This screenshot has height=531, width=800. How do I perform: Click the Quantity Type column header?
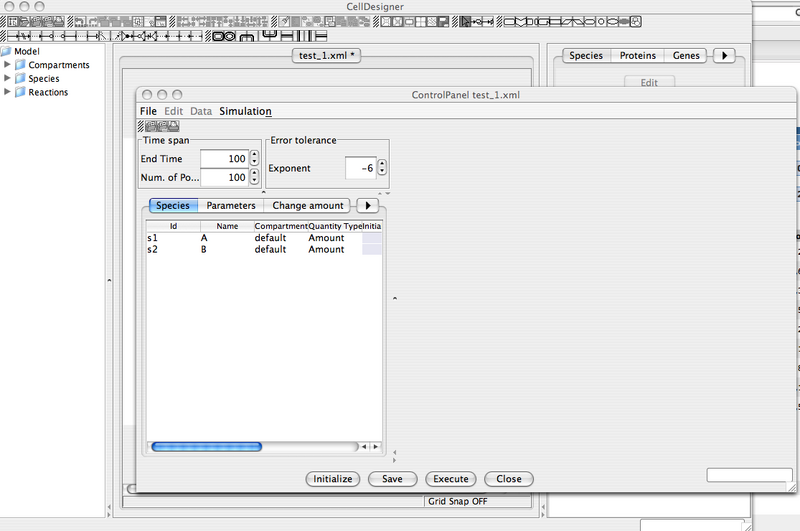(x=335, y=225)
